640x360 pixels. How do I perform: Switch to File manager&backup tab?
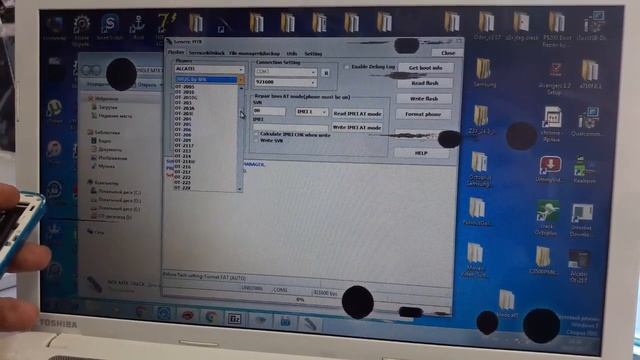[254, 53]
